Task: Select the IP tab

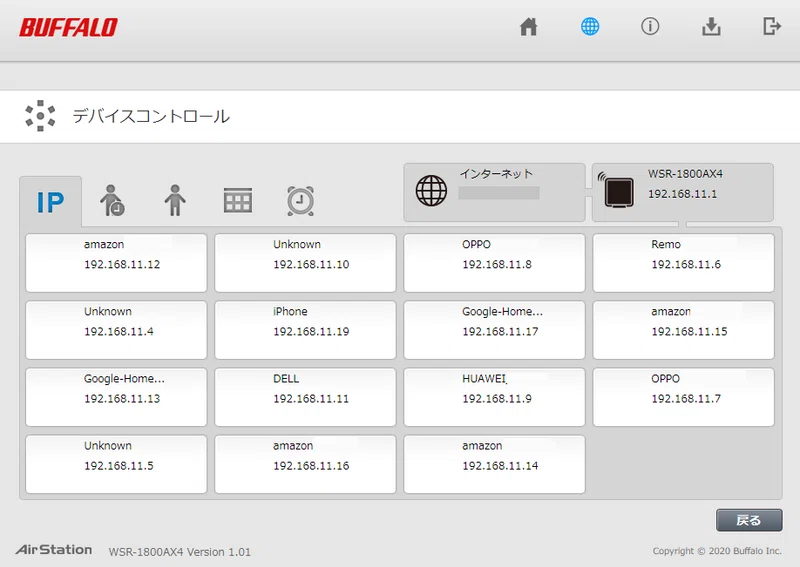Action: [51, 202]
